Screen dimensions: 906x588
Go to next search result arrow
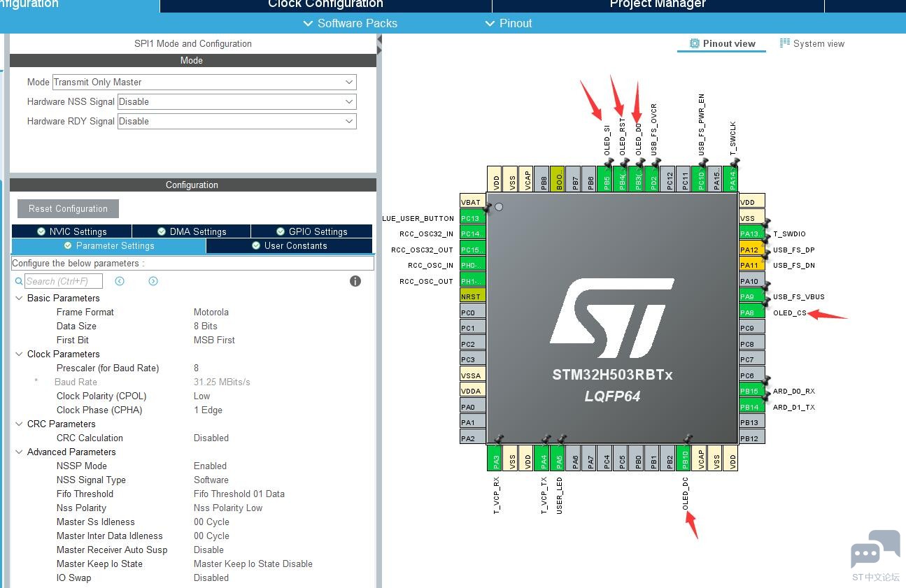(153, 281)
